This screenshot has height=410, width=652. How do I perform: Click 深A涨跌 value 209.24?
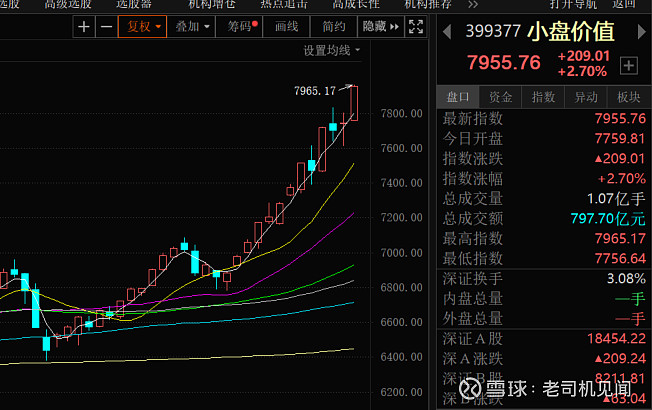coord(620,358)
